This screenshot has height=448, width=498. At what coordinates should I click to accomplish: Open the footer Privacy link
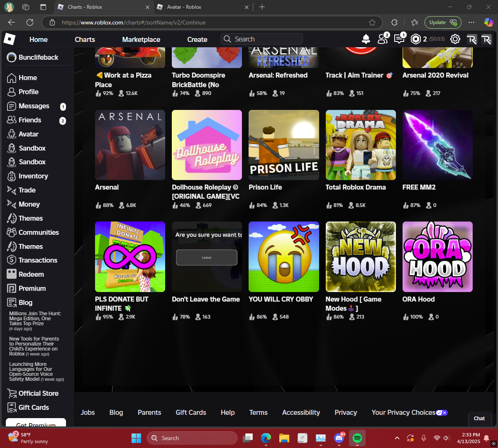(346, 413)
